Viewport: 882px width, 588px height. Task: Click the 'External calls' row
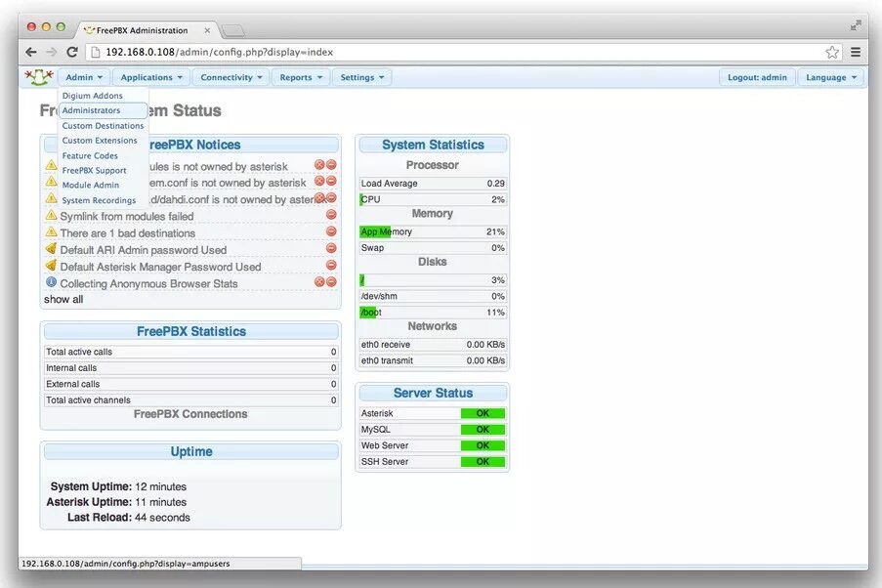coord(191,384)
